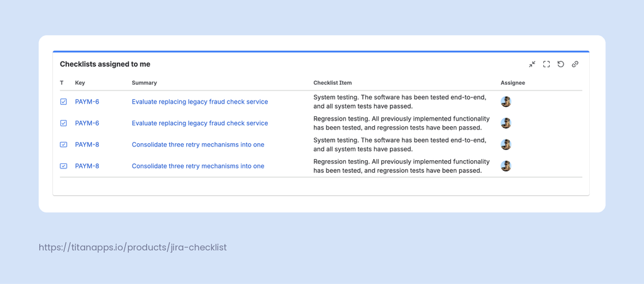The image size is (644, 284).
Task: Open PAYM-8 key link in Regression testing row
Action: [x=87, y=166]
